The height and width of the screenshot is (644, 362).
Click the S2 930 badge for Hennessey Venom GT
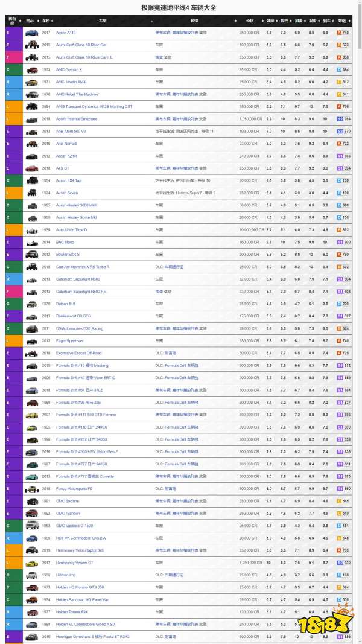tap(343, 563)
